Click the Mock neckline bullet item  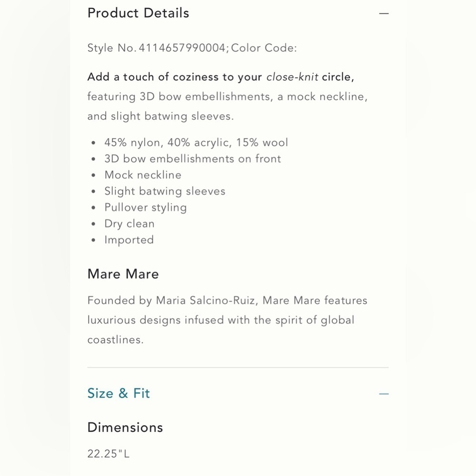143,175
